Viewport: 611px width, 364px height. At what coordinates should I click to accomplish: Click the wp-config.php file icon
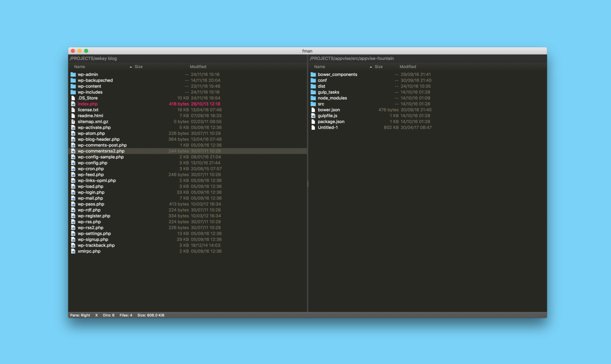pos(73,163)
